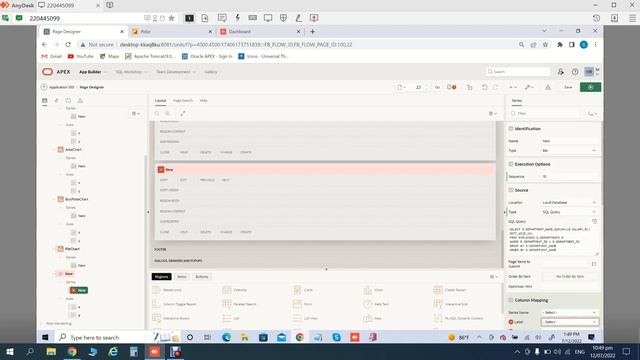Open the App Builder menu

click(x=92, y=72)
